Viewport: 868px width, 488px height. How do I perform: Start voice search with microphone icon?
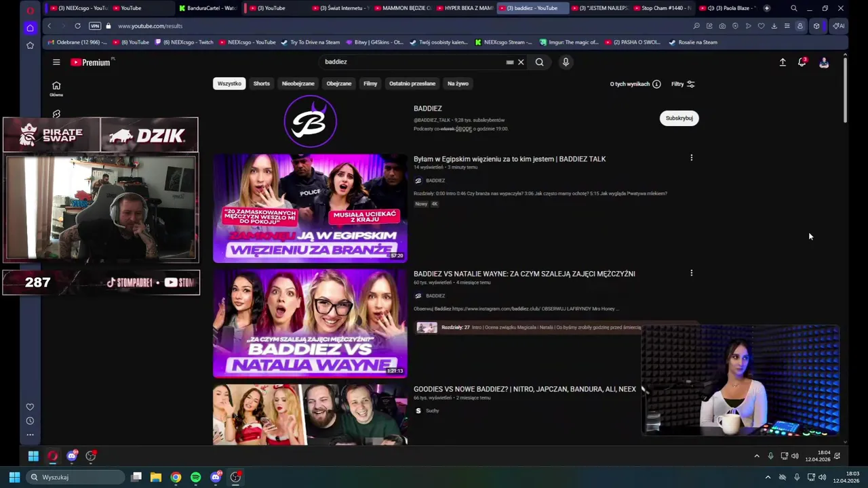[x=566, y=62]
